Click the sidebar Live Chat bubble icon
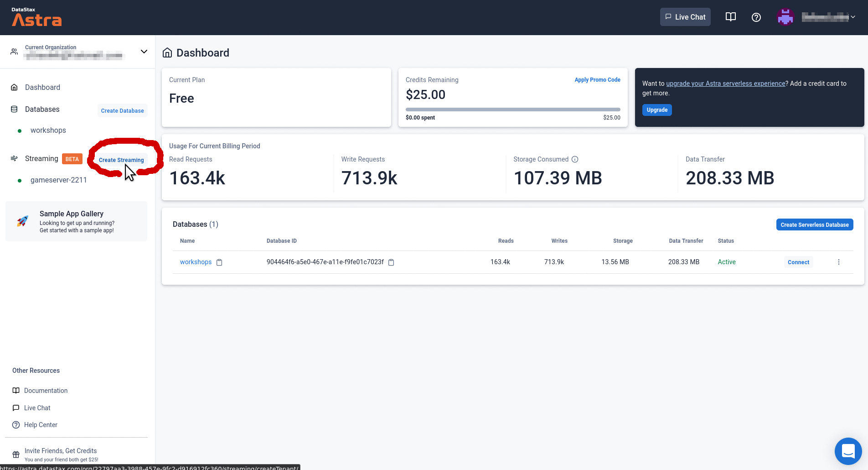Screen dimensions: 868x470 point(16,408)
